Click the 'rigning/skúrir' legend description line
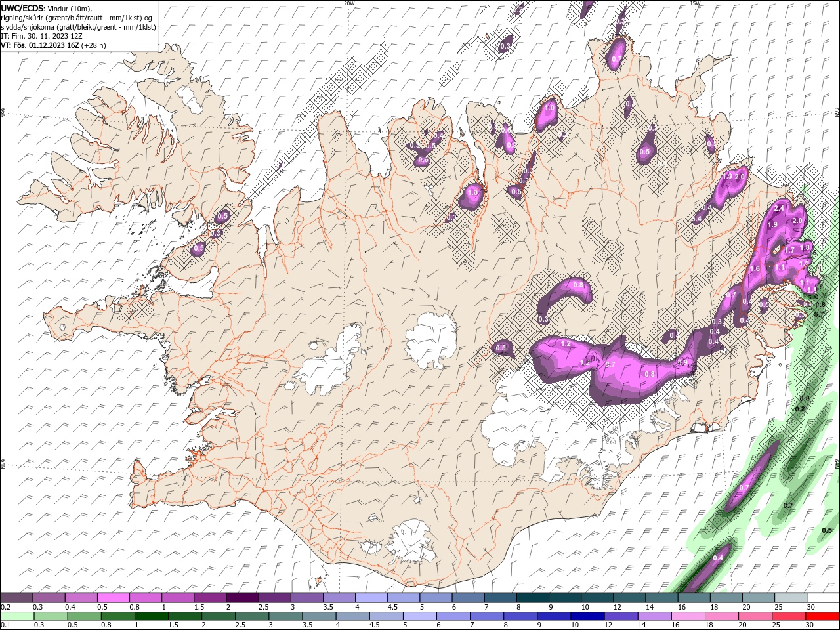840x630 pixels. pyautogui.click(x=77, y=18)
